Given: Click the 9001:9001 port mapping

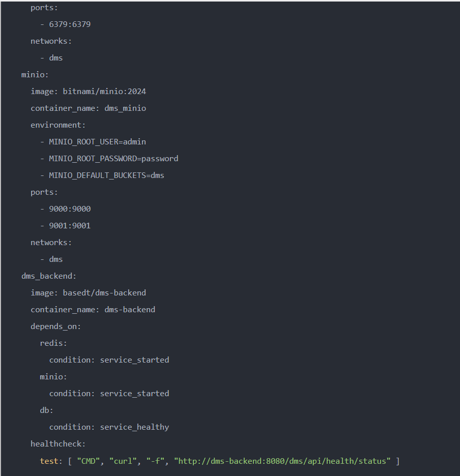Looking at the screenshot, I should pyautogui.click(x=70, y=226).
